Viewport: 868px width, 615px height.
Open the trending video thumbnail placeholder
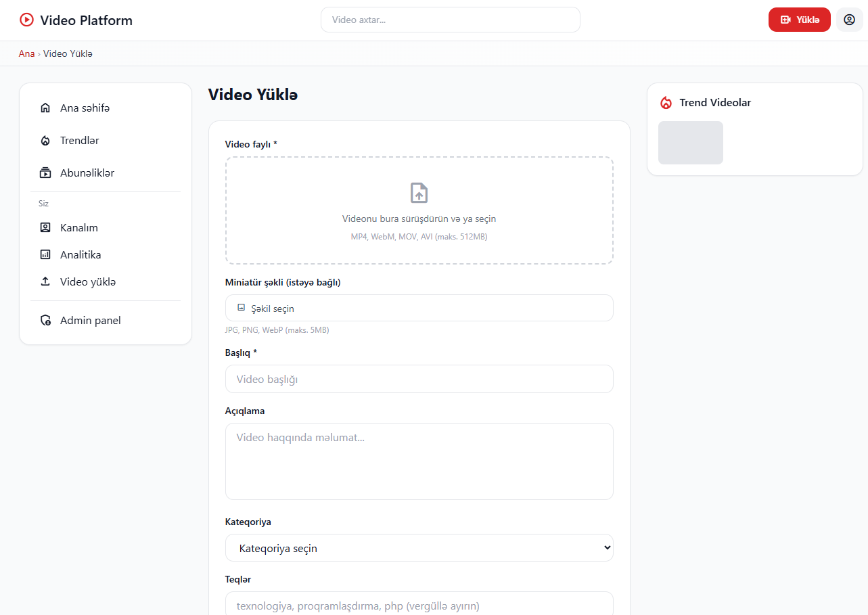[690, 143]
